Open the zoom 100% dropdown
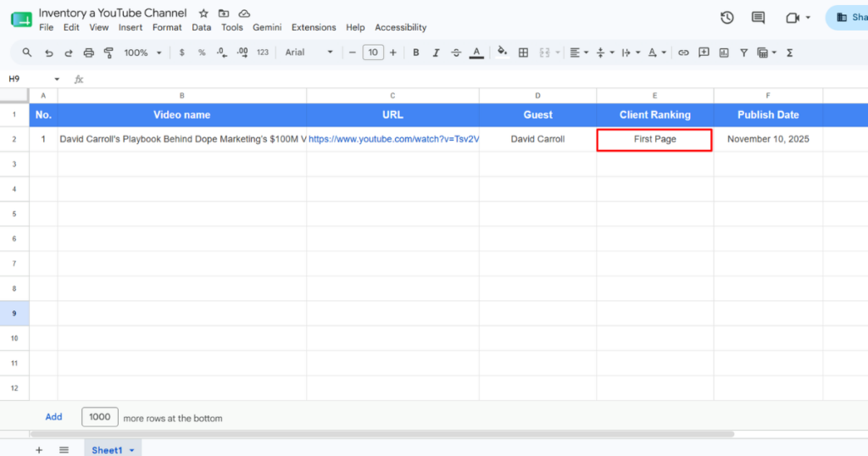This screenshot has height=456, width=868. pos(142,53)
